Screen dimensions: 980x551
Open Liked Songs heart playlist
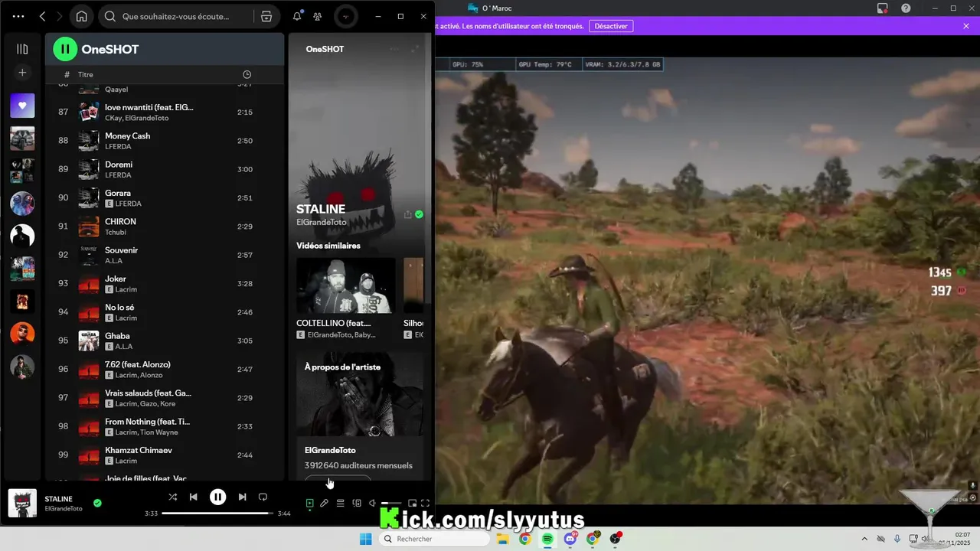[x=22, y=106]
